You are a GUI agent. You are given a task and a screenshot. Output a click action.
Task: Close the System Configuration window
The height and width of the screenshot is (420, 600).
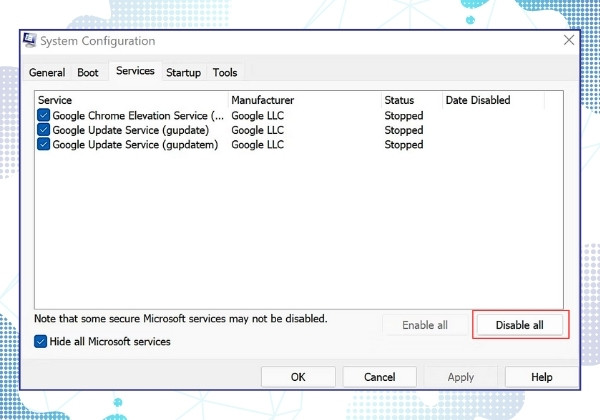(569, 40)
